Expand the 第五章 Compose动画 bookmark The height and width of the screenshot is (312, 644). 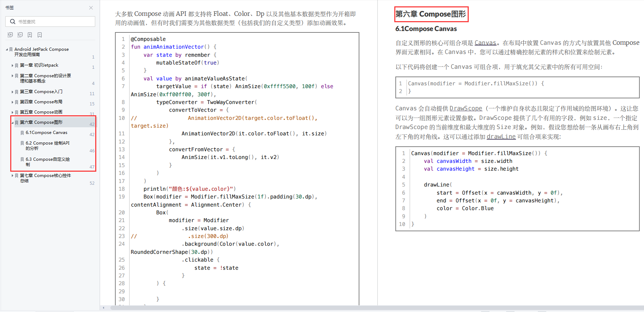click(x=12, y=112)
